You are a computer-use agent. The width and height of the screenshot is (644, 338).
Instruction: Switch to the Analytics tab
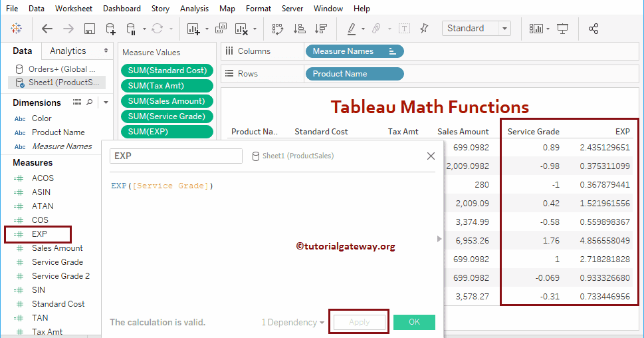click(68, 51)
